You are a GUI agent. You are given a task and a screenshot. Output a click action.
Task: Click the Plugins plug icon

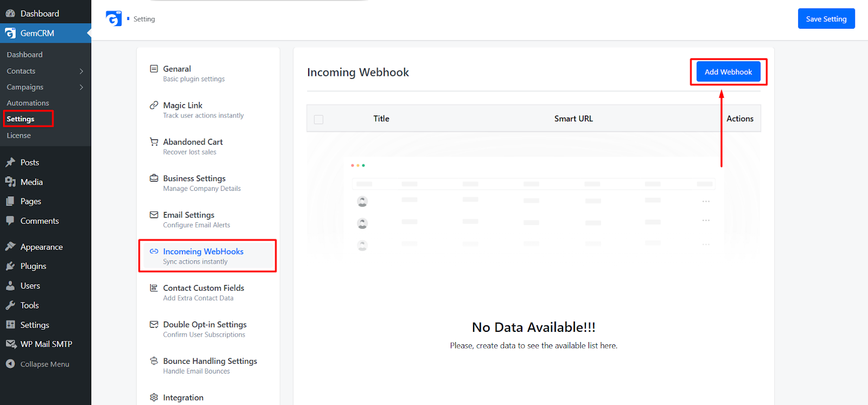click(10, 266)
